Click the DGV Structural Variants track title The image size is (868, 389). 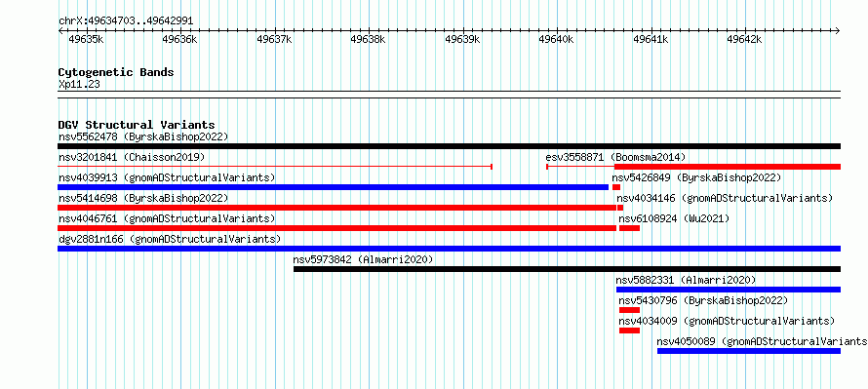[137, 125]
